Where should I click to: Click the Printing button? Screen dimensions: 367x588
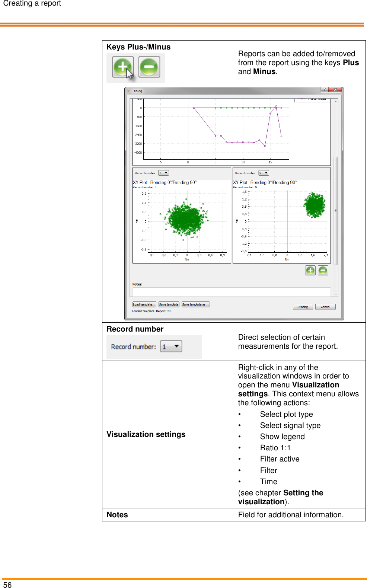(x=303, y=307)
